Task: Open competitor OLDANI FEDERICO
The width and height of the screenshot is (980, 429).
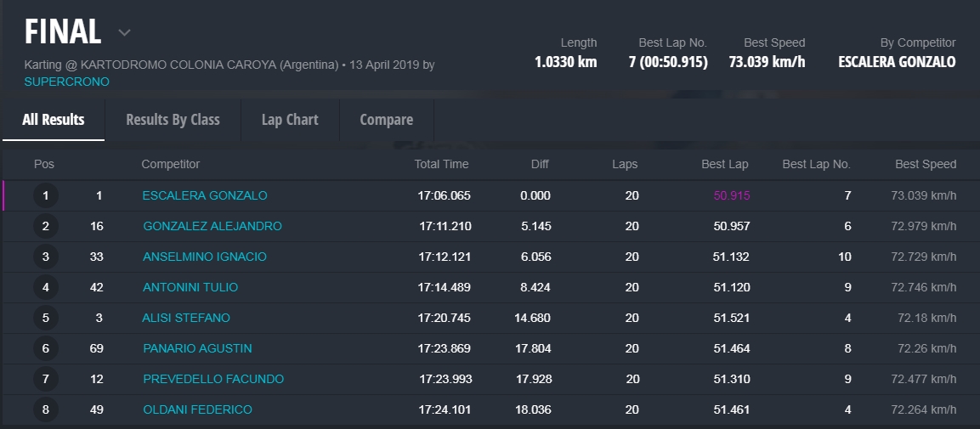Action: (x=197, y=409)
